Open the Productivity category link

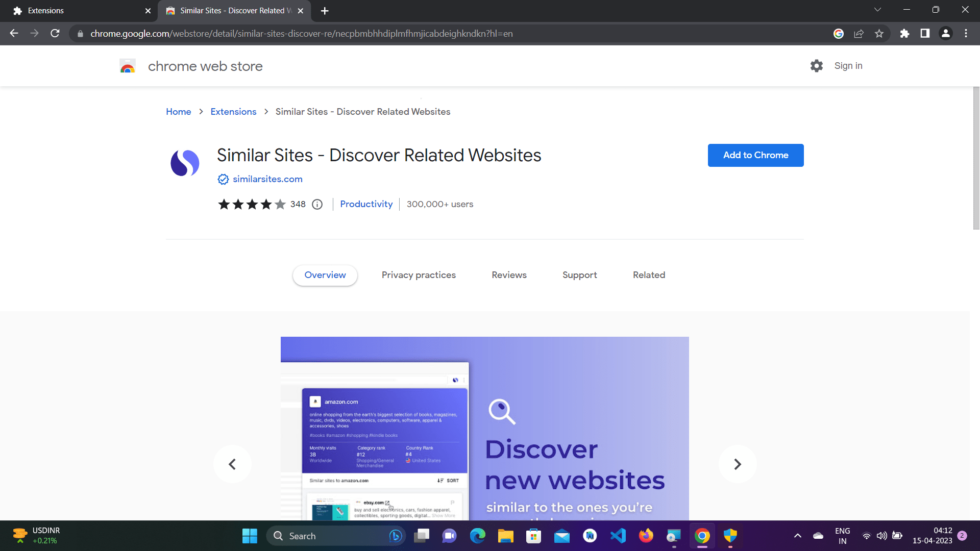point(366,204)
